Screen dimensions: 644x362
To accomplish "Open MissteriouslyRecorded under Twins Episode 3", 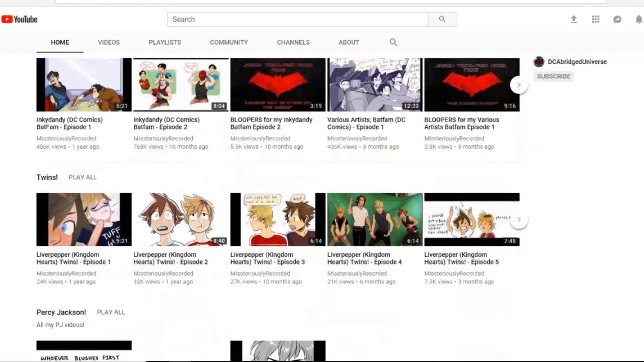I will click(x=260, y=274).
